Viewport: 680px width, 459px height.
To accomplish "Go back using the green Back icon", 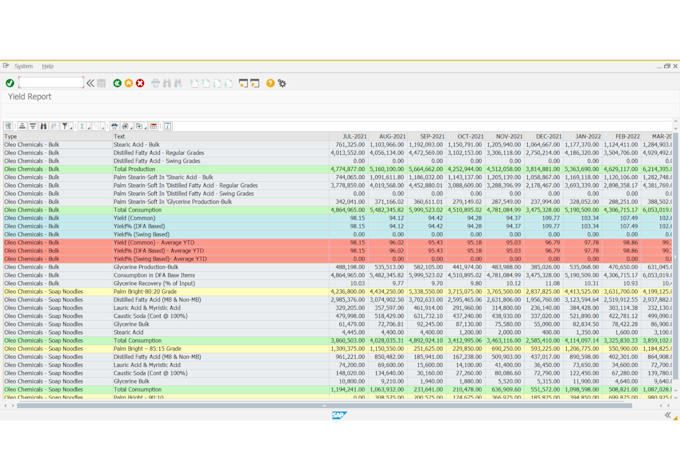I will (x=117, y=83).
